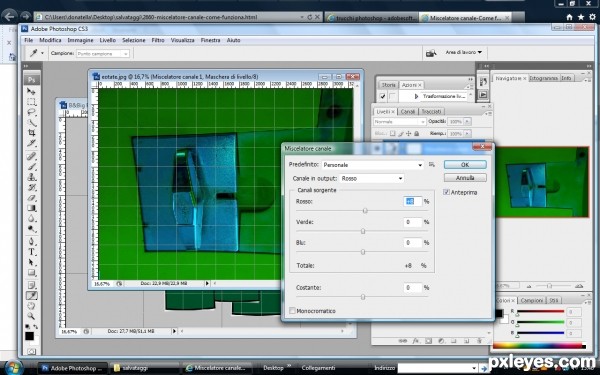Click the Navigator preview thumbnail
Screen dimensions: 600x375
coord(542,182)
